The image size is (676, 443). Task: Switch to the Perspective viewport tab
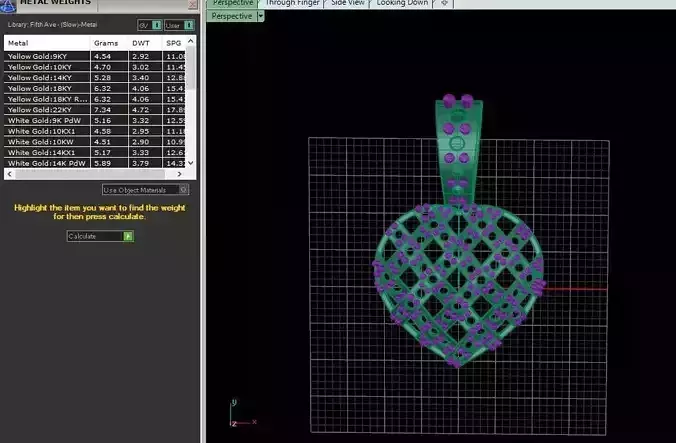[x=233, y=3]
